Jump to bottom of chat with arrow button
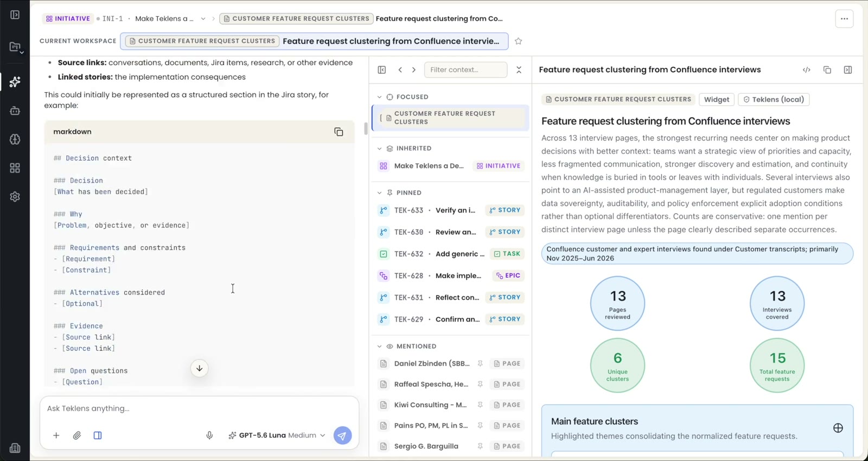The height and width of the screenshot is (461, 868). click(x=199, y=368)
